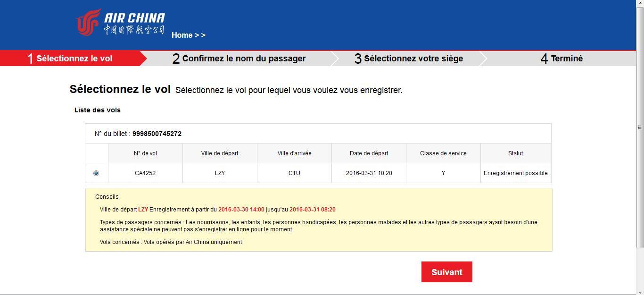The image size is (644, 295).
Task: Click the Statut column header
Action: tap(516, 153)
